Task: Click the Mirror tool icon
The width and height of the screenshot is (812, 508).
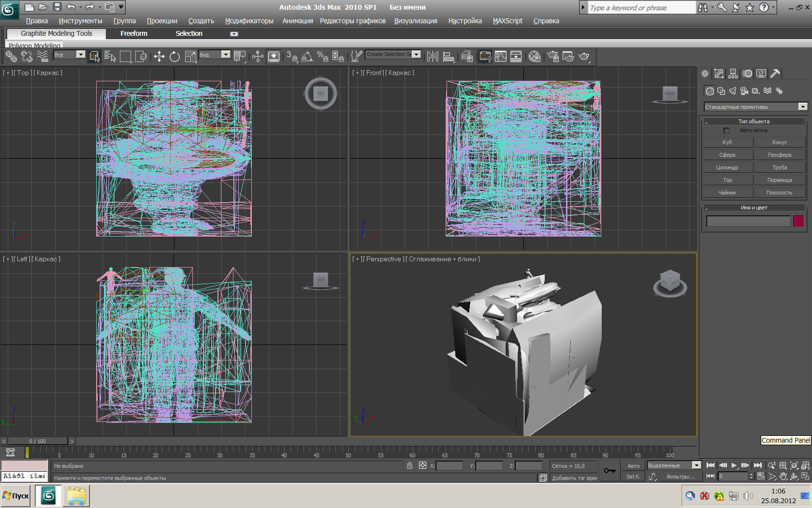Action: pyautogui.click(x=433, y=57)
